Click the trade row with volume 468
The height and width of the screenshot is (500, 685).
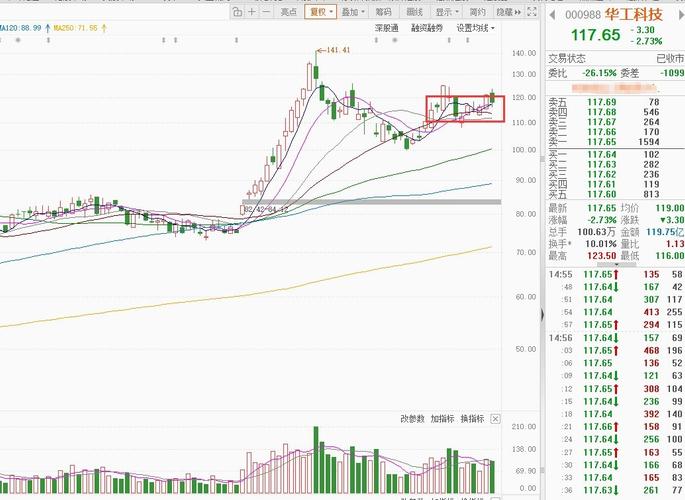(615, 351)
